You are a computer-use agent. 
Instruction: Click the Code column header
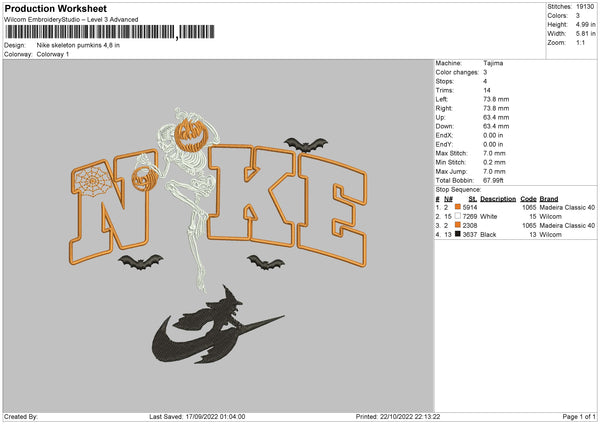pos(528,199)
